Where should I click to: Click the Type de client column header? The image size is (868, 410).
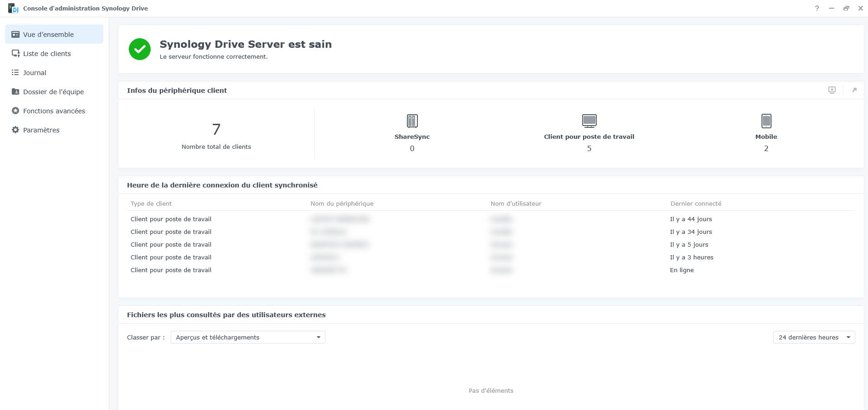coord(151,203)
